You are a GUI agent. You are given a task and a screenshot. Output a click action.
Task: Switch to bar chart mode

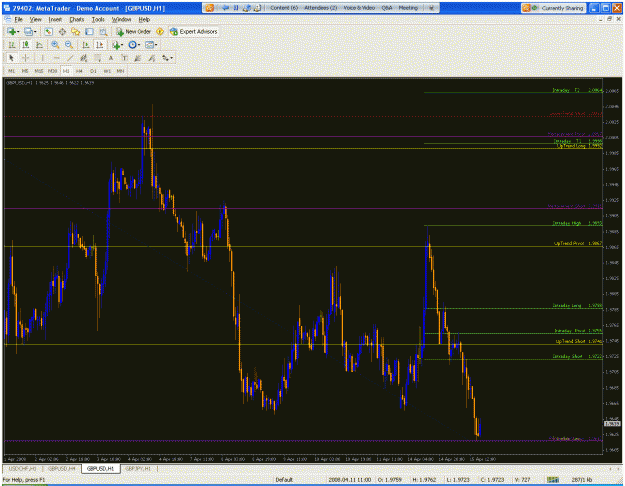point(12,45)
